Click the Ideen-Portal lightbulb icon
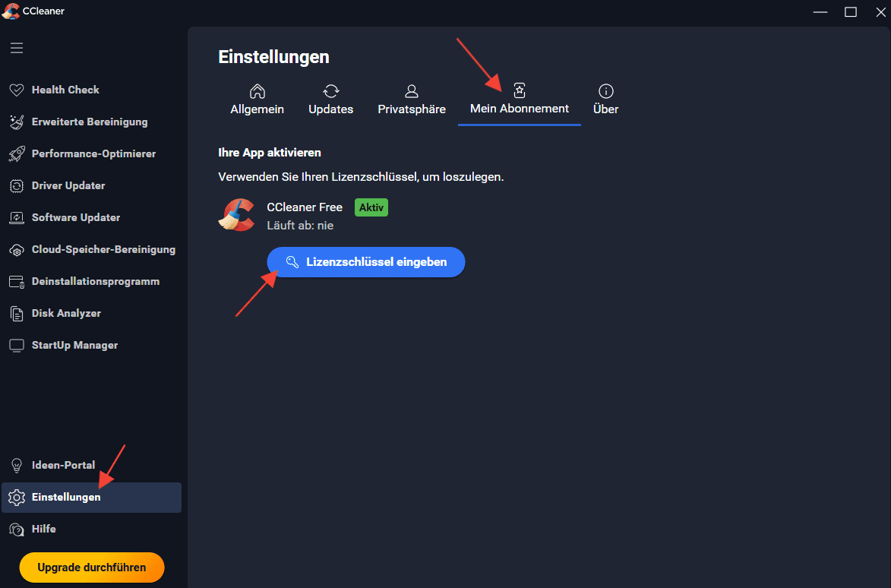Viewport: 891px width, 588px height. click(17, 465)
